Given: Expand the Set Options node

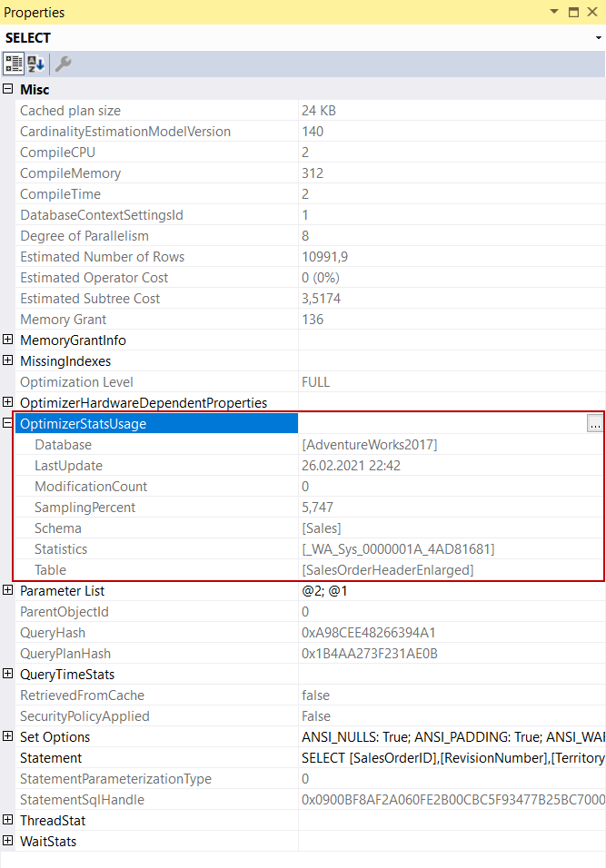Looking at the screenshot, I should point(8,736).
